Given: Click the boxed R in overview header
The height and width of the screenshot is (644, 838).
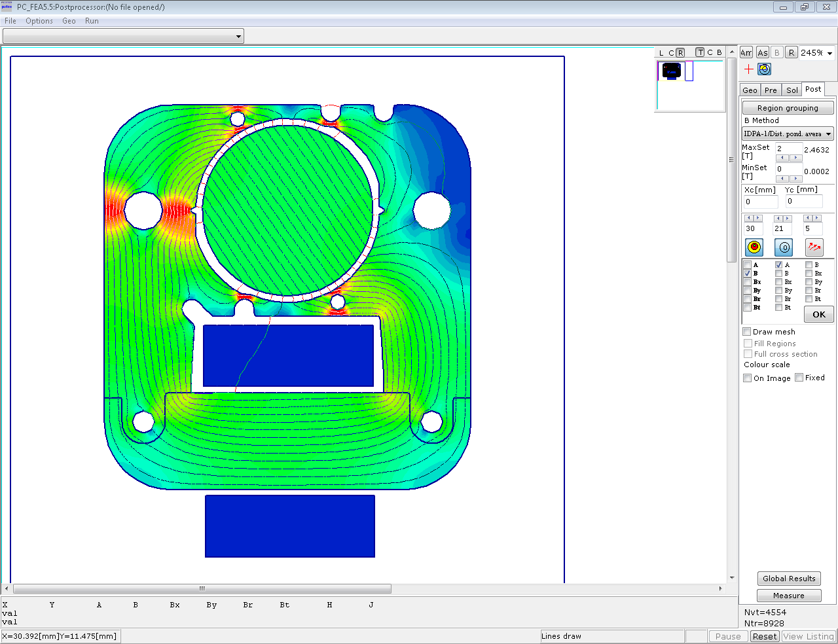Looking at the screenshot, I should pyautogui.click(x=680, y=53).
